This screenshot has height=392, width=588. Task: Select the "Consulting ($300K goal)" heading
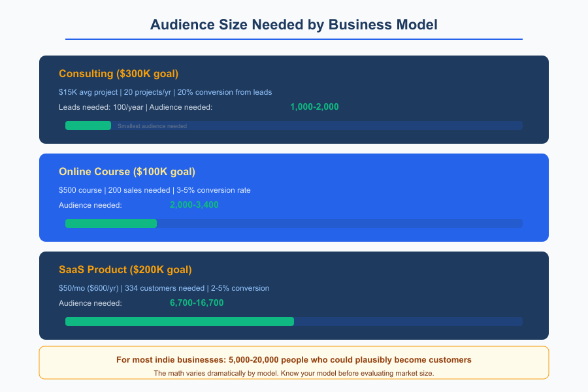pos(118,74)
